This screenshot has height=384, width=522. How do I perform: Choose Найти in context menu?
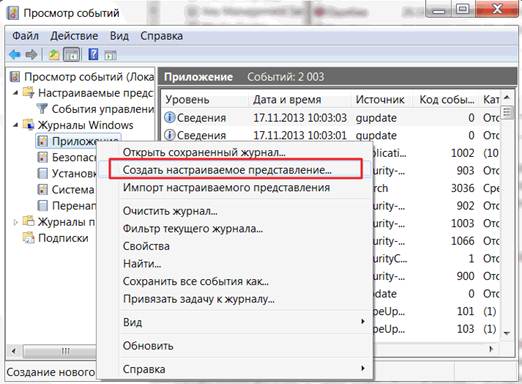pyautogui.click(x=236, y=264)
